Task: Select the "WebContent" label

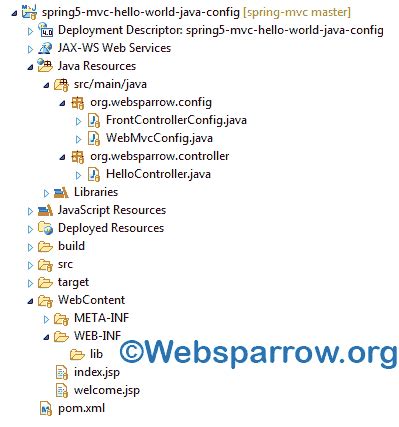Action: pos(91,300)
